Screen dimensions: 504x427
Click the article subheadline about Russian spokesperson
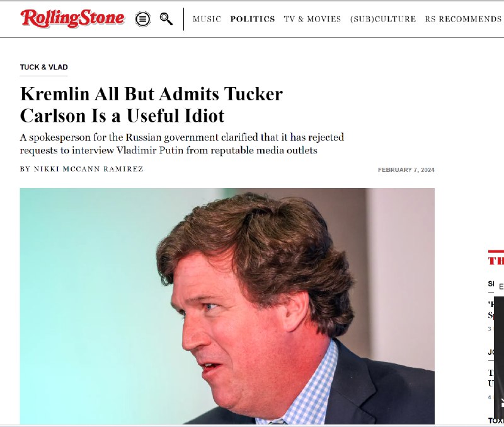click(182, 144)
